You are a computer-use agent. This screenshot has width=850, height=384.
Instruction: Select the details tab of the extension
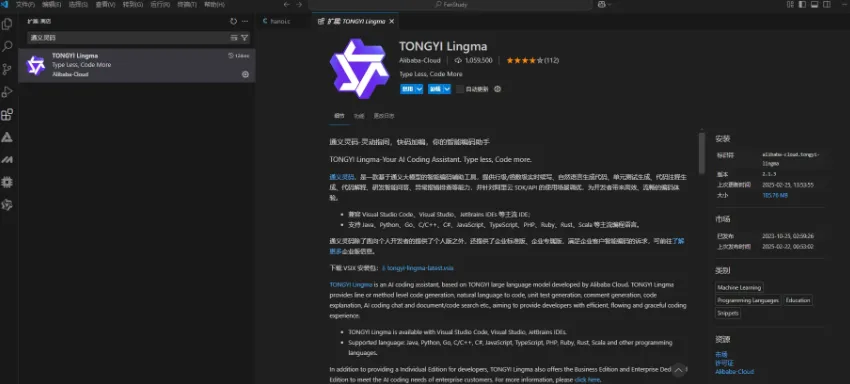click(339, 116)
